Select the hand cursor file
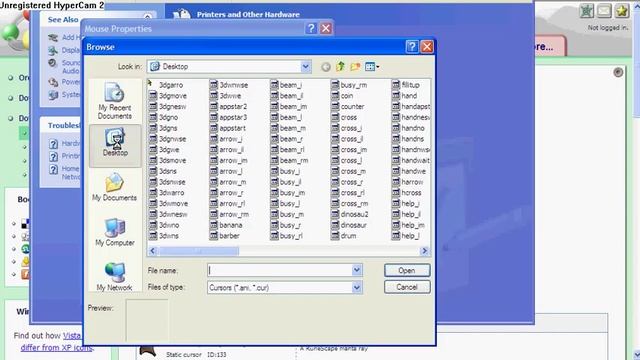Screen dimensions: 640x360 click(404, 96)
